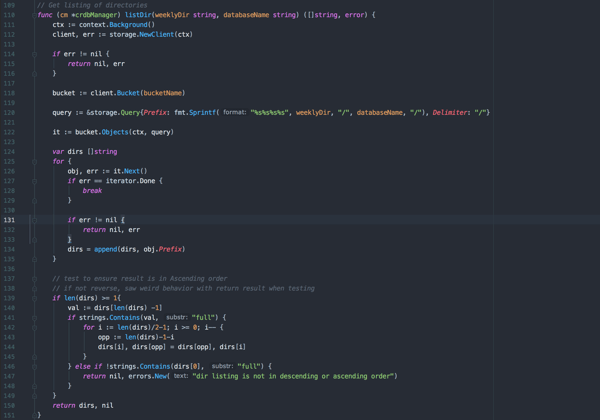
Task: Click the append call on line 134
Action: (105, 249)
